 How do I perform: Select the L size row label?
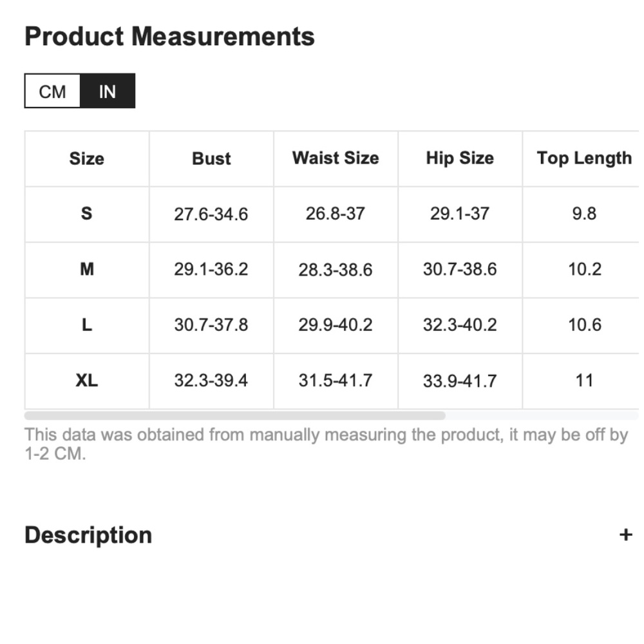click(x=87, y=325)
